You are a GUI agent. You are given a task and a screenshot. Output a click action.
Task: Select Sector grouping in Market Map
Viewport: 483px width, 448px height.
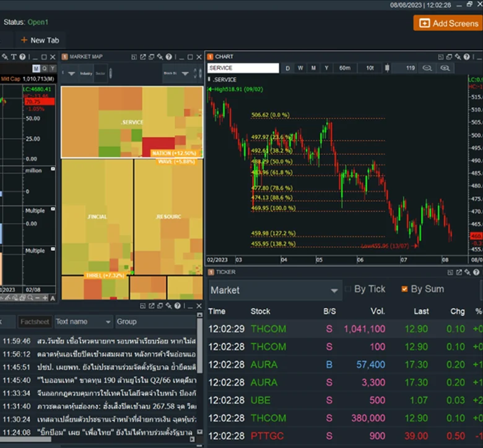[100, 73]
